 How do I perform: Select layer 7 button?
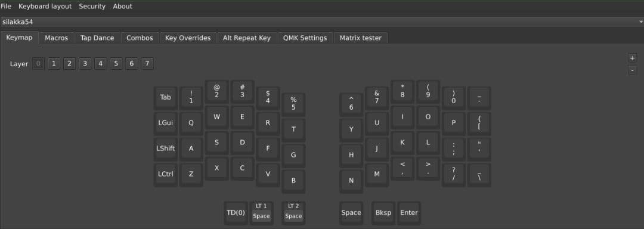point(147,64)
